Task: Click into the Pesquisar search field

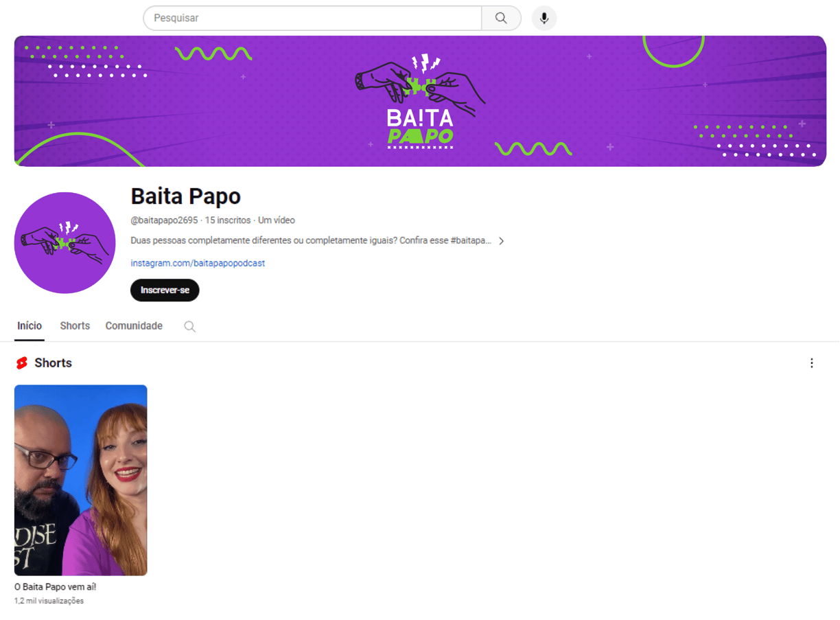Action: (312, 19)
